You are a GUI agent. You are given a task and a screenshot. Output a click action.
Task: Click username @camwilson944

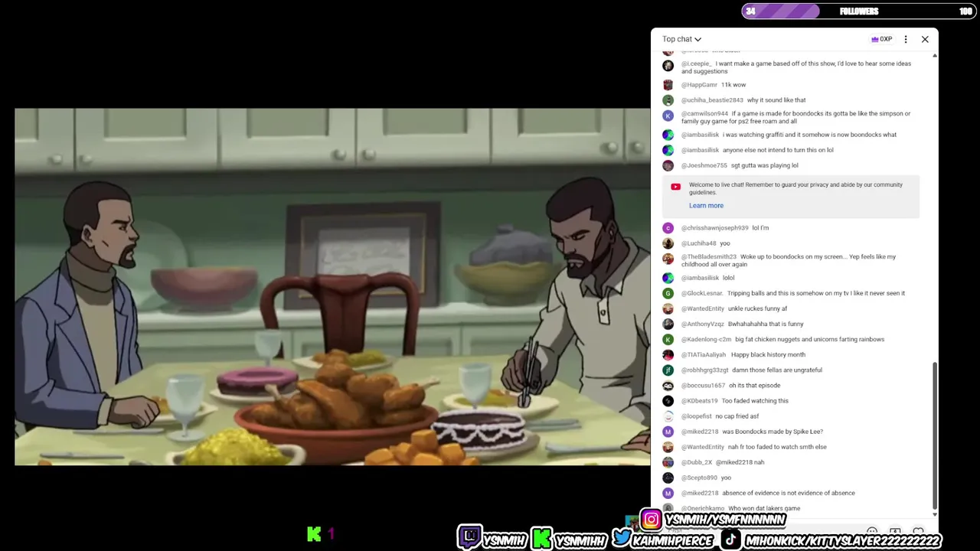pyautogui.click(x=704, y=113)
